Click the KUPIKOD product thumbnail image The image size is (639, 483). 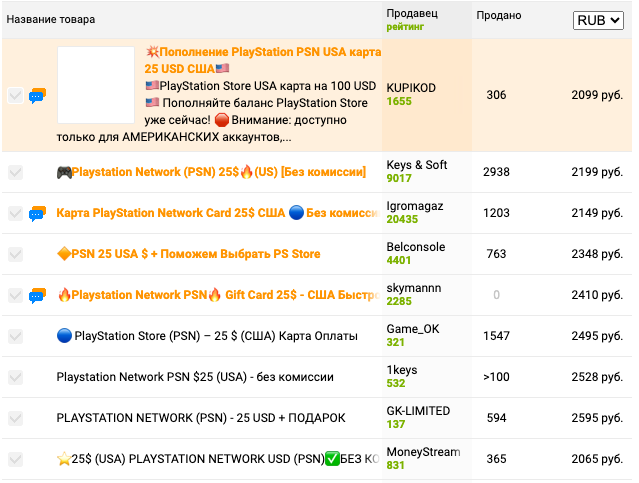pyautogui.click(x=96, y=85)
